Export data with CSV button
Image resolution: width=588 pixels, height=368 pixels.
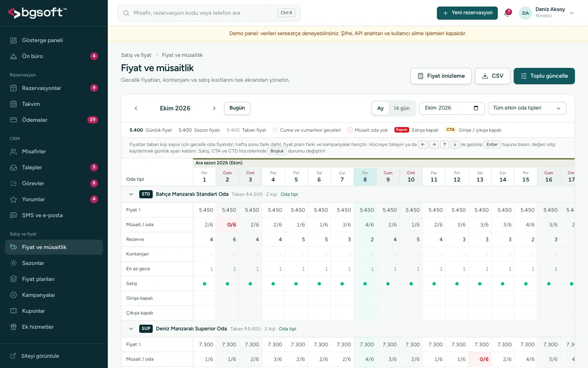coord(492,76)
